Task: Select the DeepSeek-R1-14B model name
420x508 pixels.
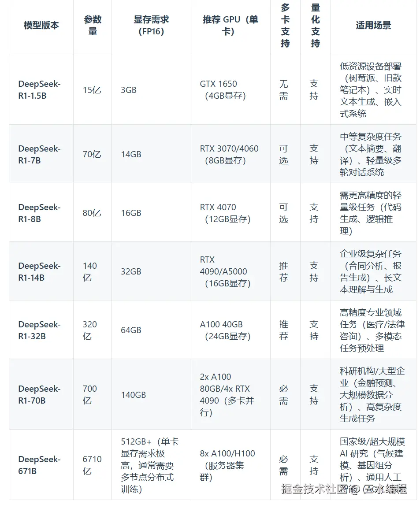Action: 39,271
